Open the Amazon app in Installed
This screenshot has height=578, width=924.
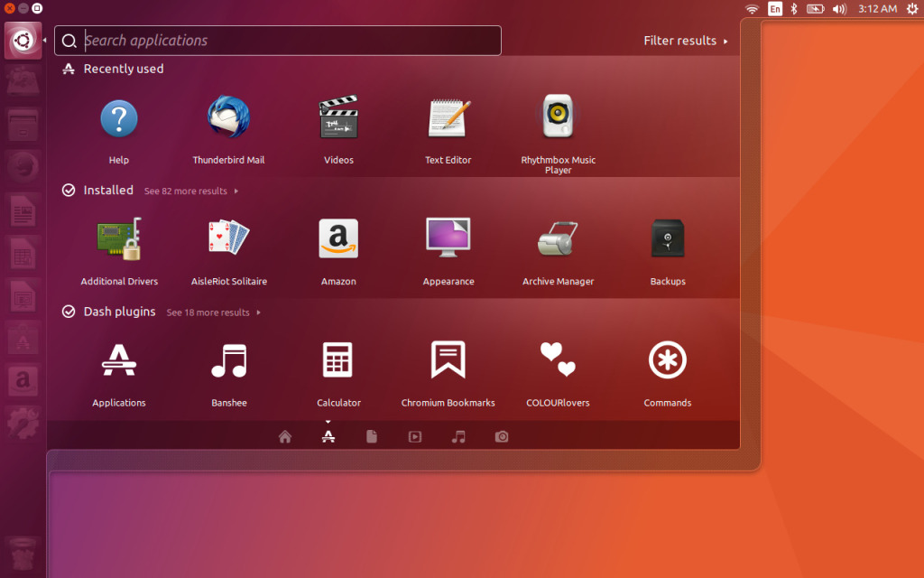point(338,238)
